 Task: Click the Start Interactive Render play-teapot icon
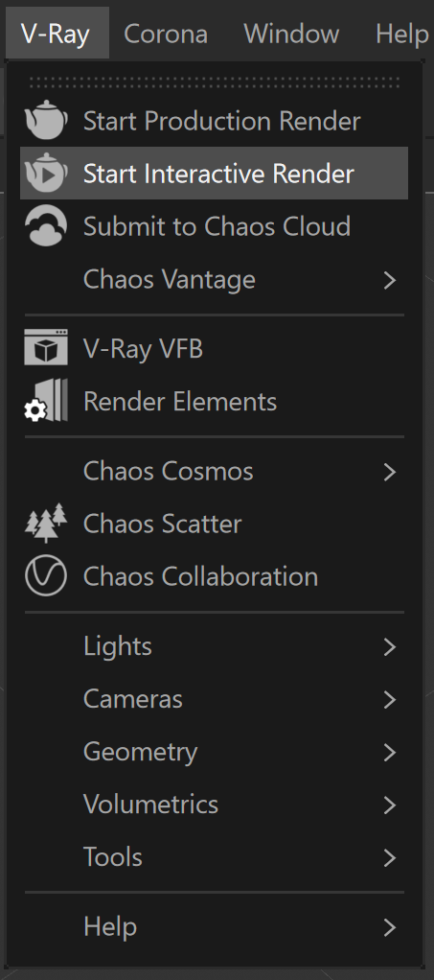pyautogui.click(x=46, y=174)
